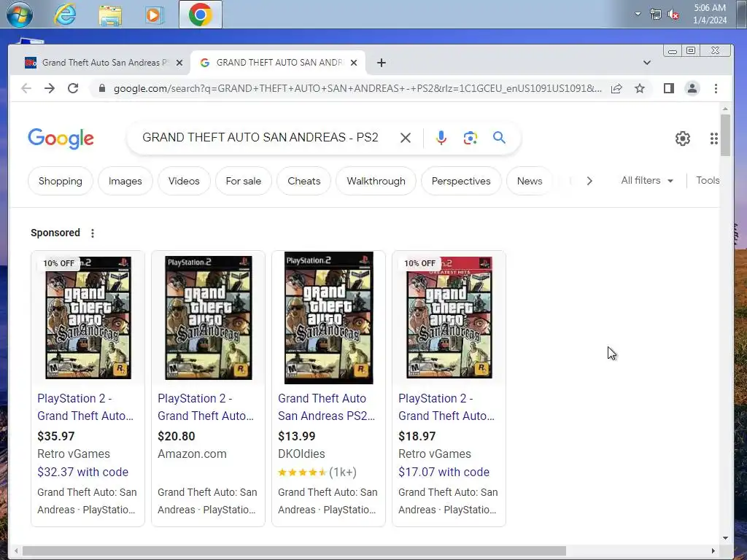The image size is (747, 560).
Task: Select the Perspectives filter chip
Action: pyautogui.click(x=461, y=181)
